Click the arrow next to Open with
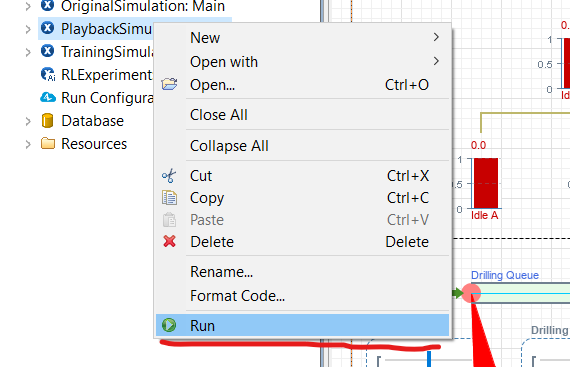Viewport: 570px width, 367px height. point(436,61)
